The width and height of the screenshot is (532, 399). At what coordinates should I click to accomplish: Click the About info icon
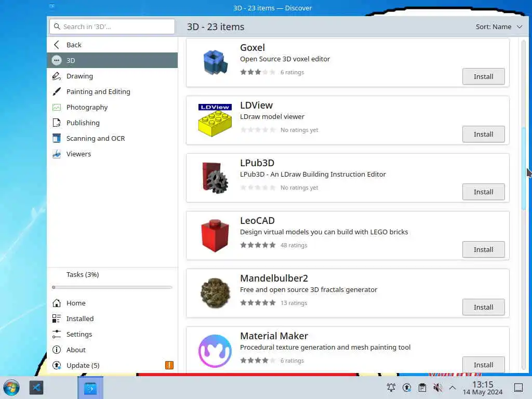(56, 350)
